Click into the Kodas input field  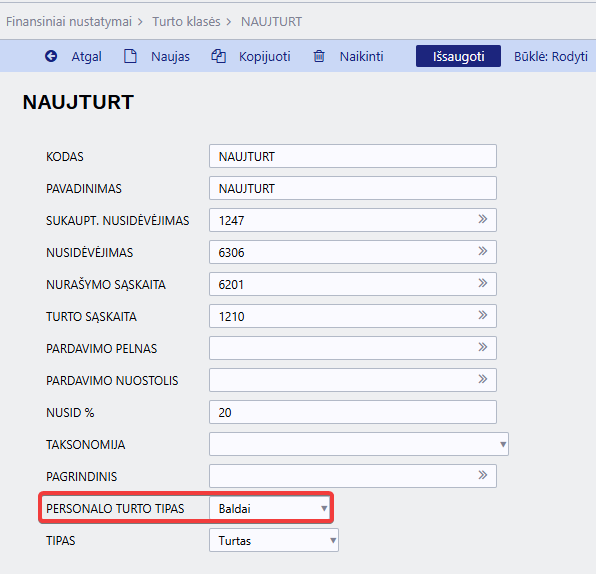pyautogui.click(x=353, y=156)
